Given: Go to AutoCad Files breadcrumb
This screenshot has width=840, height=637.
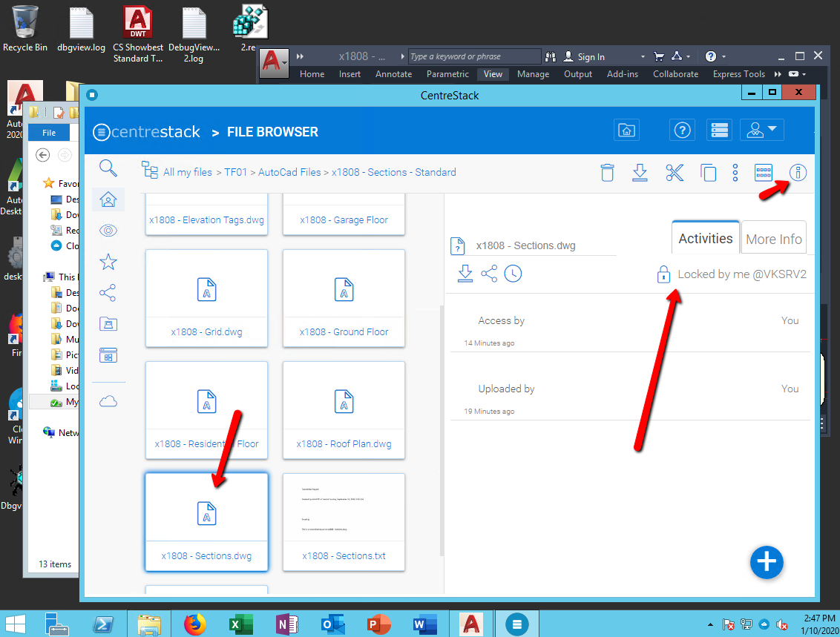Looking at the screenshot, I should (289, 172).
